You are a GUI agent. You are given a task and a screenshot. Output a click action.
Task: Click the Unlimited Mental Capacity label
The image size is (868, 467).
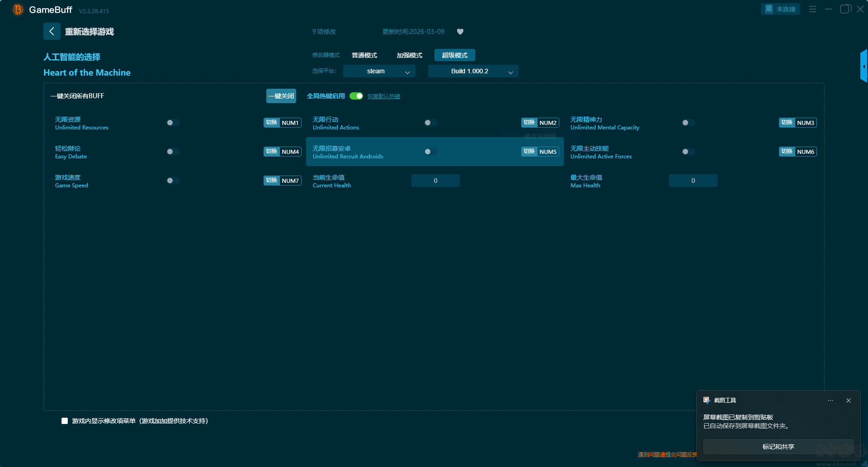point(605,128)
